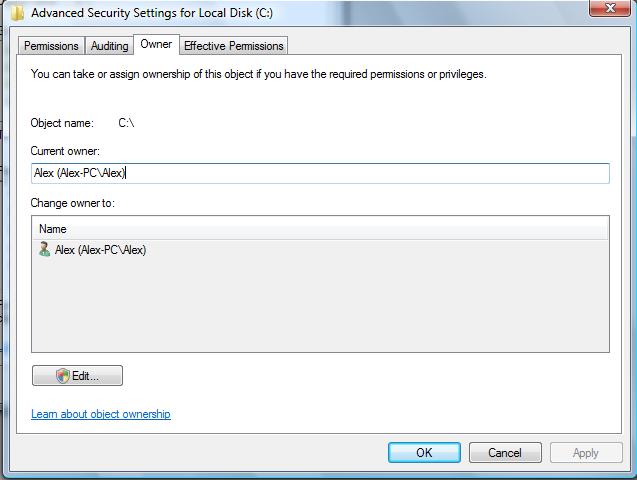Click the C:\ object name value
The height and width of the screenshot is (480, 637).
point(126,123)
